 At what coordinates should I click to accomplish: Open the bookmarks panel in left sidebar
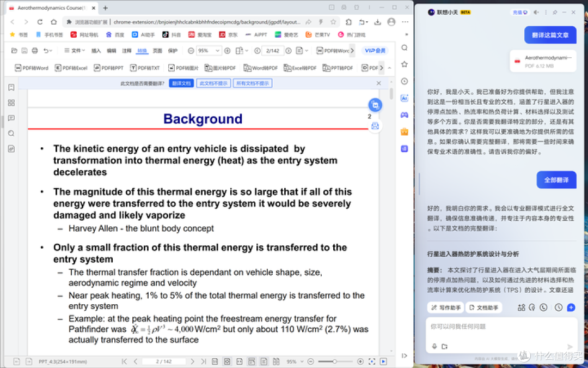point(11,87)
